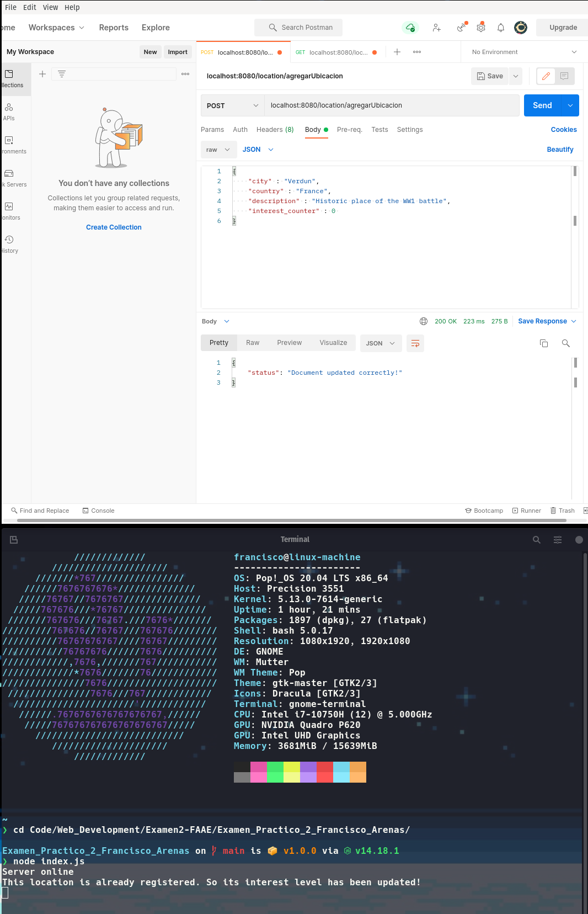Click the Terminal new tab icon

point(14,540)
